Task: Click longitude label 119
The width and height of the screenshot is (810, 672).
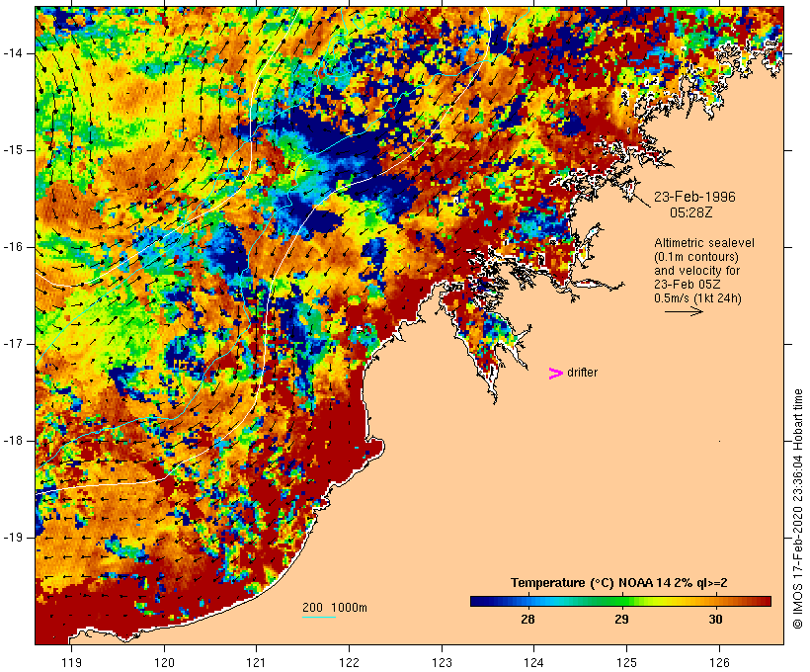Action: [72, 662]
